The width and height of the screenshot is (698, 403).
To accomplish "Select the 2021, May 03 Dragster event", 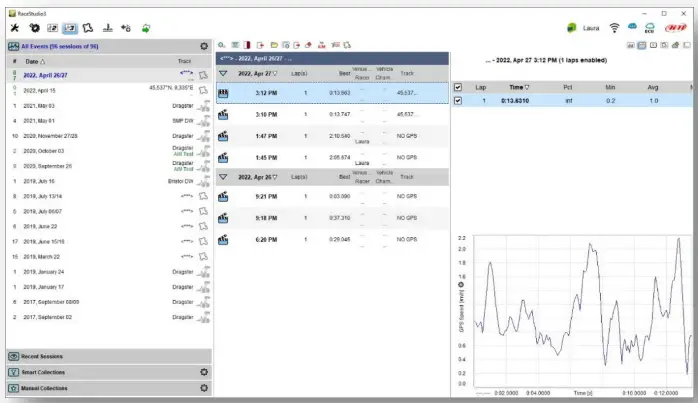I will coord(109,106).
